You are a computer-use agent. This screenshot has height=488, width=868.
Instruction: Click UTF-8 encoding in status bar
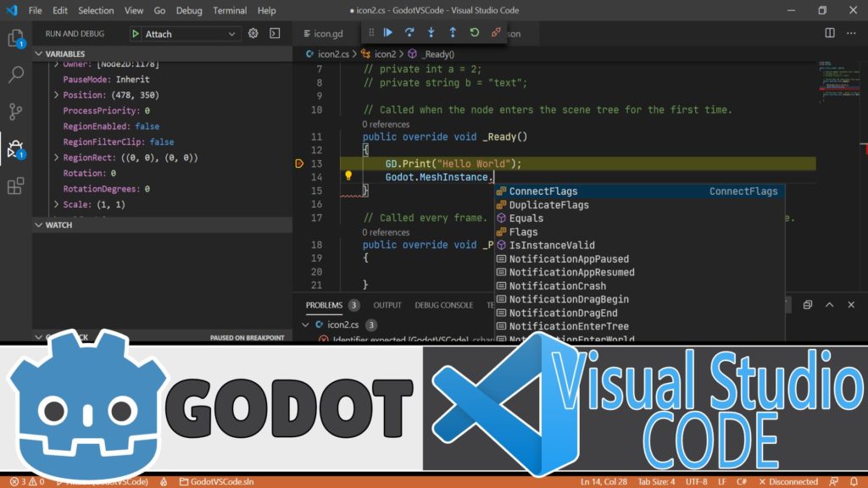(697, 482)
